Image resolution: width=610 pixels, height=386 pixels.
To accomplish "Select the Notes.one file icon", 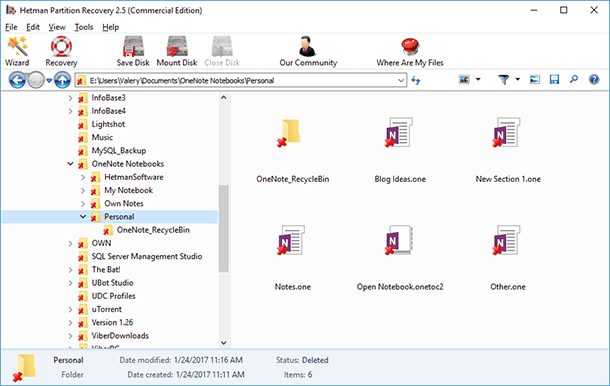I will click(x=291, y=240).
